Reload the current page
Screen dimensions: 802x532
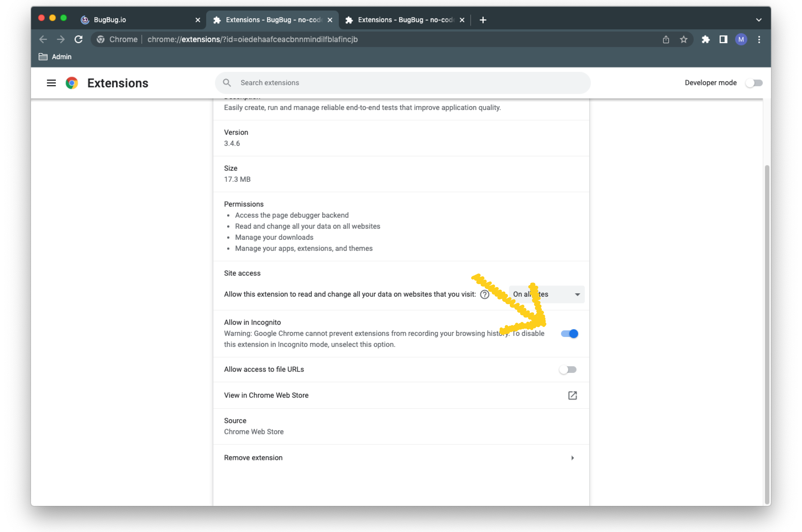point(78,39)
